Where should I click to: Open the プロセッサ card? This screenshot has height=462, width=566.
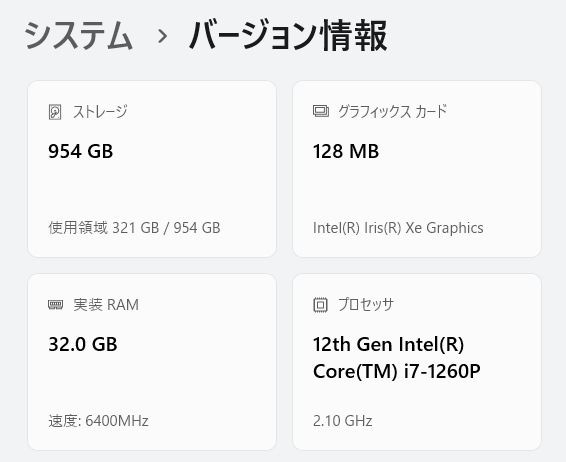417,362
